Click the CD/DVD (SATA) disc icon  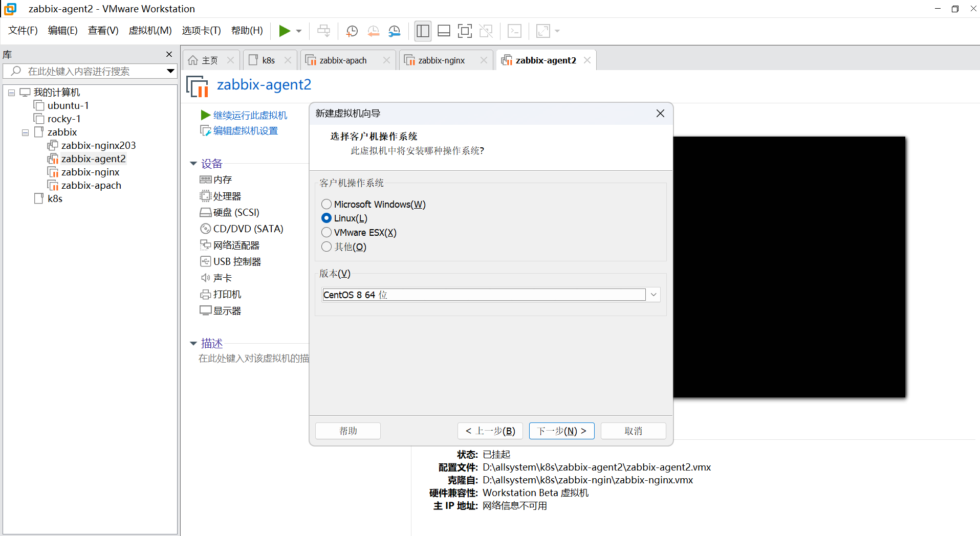(x=205, y=229)
